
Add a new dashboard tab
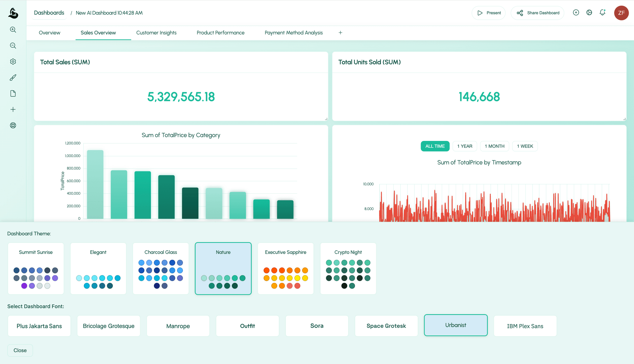click(340, 33)
